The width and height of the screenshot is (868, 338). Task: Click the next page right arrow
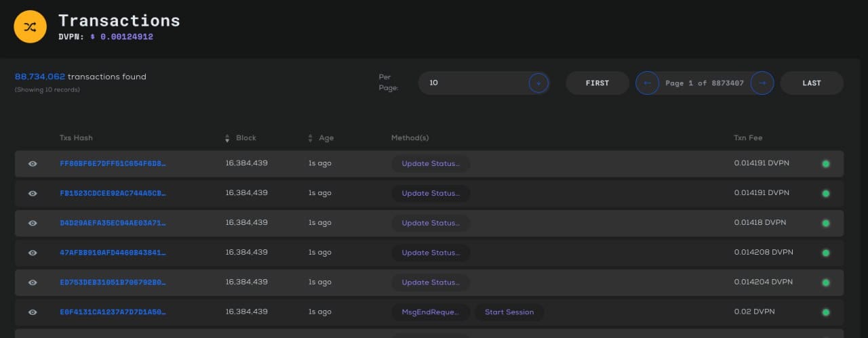click(762, 83)
